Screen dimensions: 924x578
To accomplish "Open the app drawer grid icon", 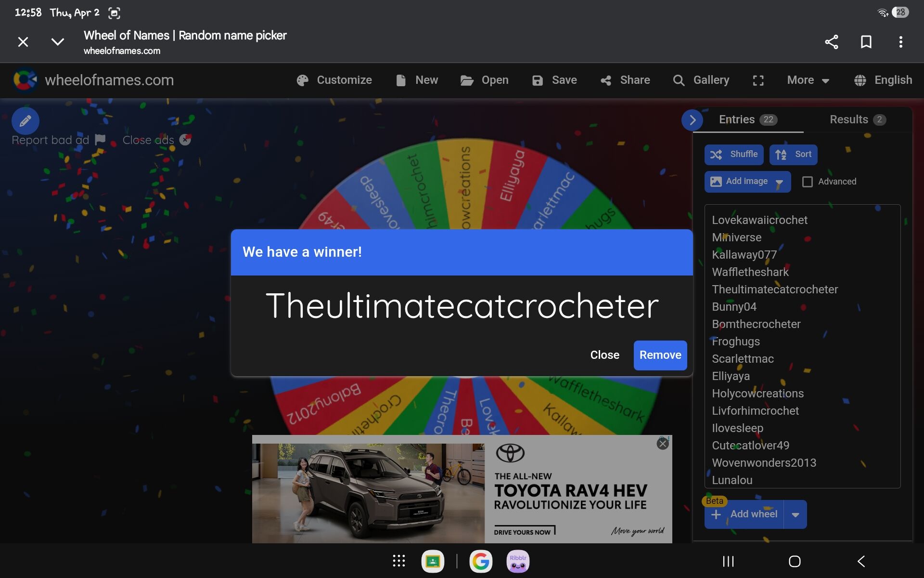I will (398, 561).
